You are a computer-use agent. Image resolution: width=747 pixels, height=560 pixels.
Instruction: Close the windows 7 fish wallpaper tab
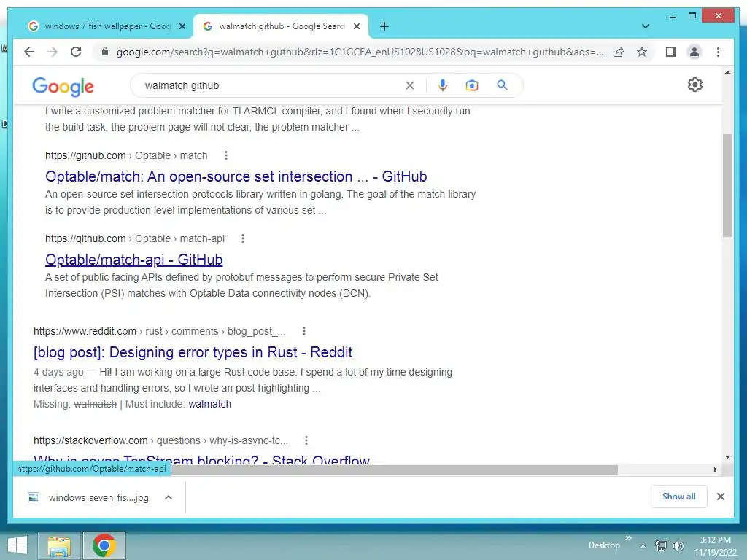182,27
